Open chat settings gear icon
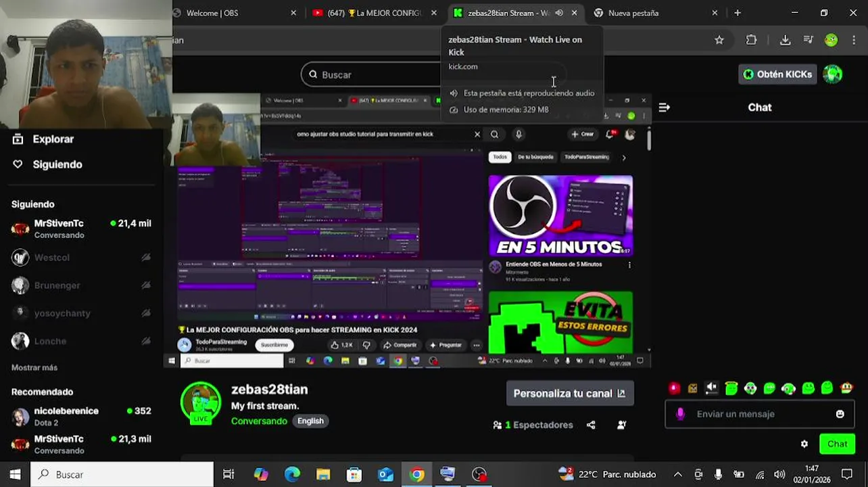The width and height of the screenshot is (868, 487). tap(804, 444)
